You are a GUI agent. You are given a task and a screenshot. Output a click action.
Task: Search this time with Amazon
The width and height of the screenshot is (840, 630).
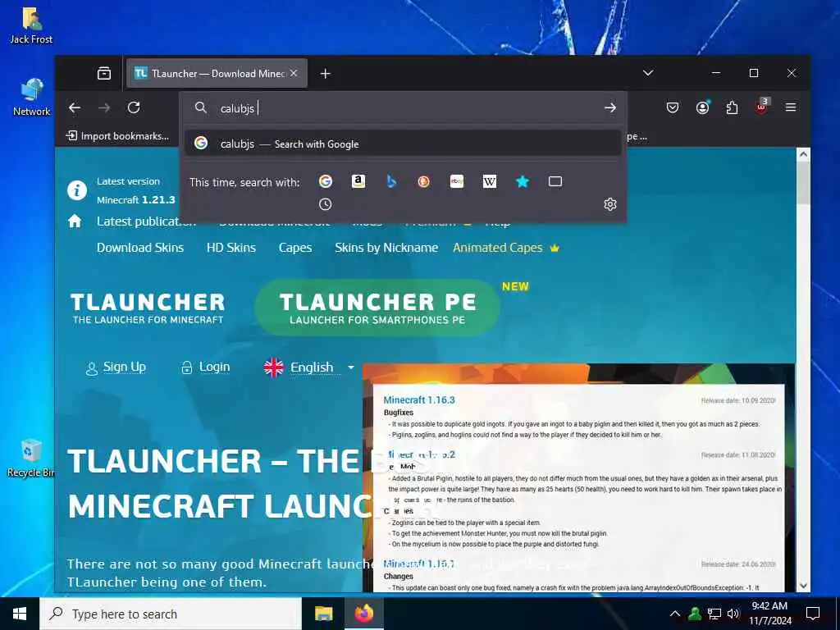tap(358, 181)
